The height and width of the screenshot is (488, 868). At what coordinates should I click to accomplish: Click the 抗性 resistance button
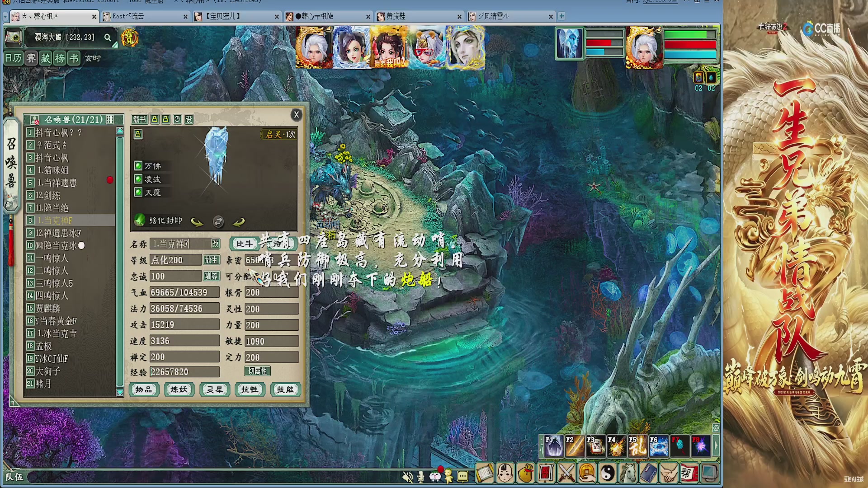coord(250,389)
